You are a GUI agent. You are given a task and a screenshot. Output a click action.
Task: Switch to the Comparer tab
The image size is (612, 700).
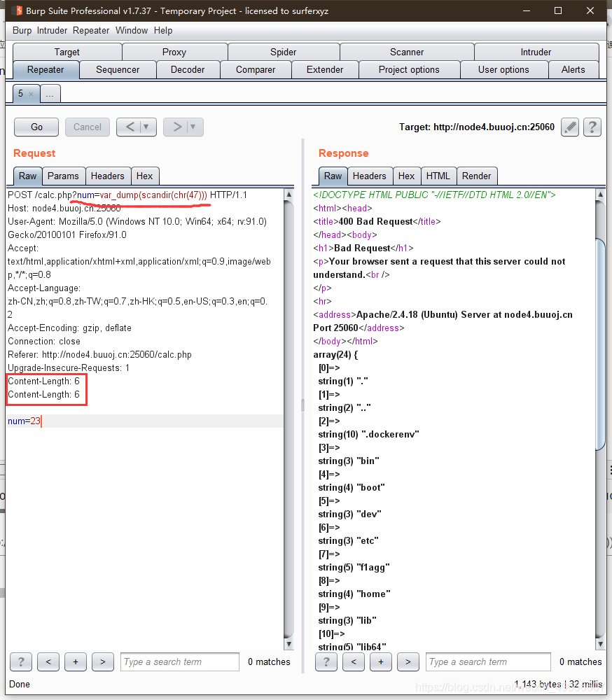(x=256, y=69)
